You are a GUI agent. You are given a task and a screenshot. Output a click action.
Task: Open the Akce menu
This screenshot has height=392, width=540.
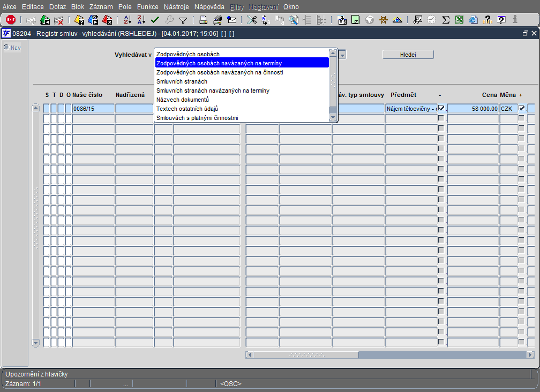(9, 7)
